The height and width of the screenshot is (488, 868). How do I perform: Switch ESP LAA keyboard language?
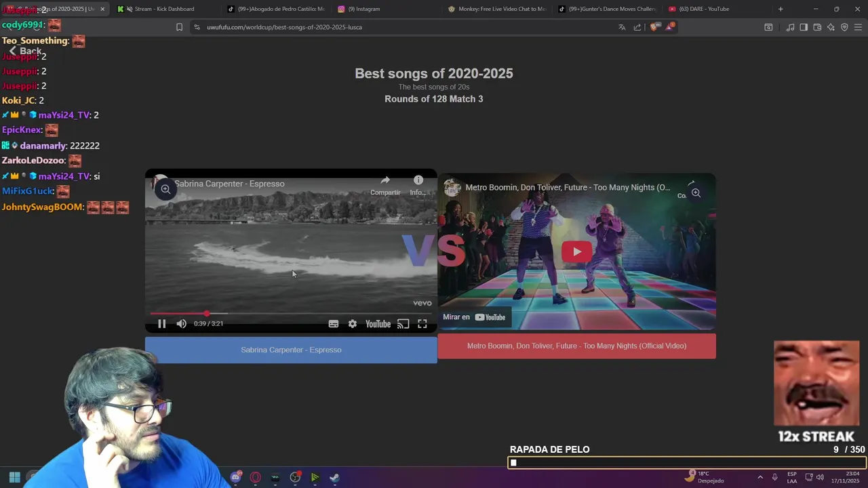point(792,477)
